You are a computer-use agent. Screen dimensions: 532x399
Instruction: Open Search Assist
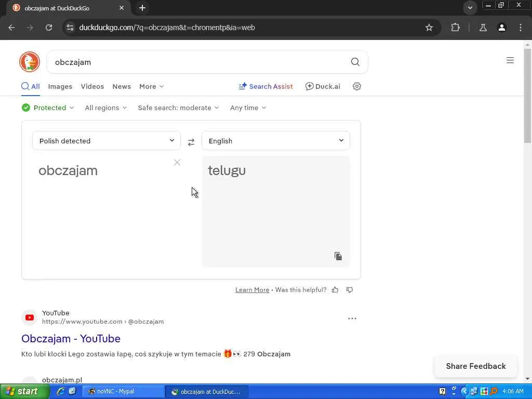pyautogui.click(x=265, y=86)
